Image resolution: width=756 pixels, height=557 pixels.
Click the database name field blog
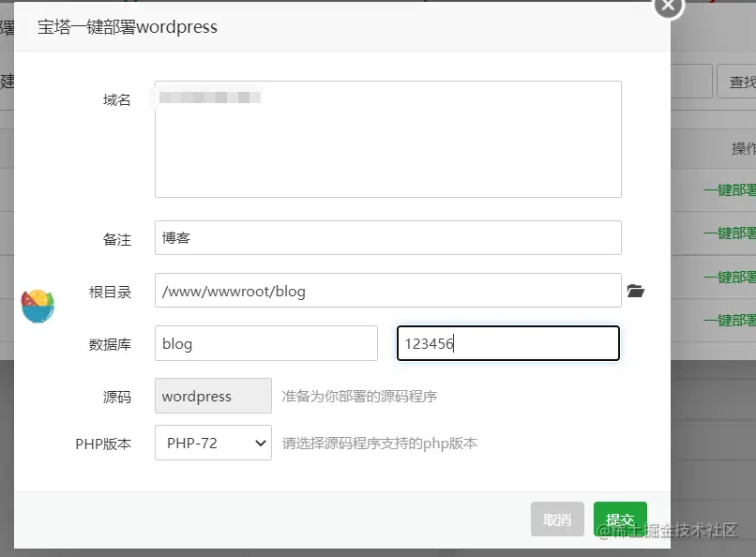point(266,343)
